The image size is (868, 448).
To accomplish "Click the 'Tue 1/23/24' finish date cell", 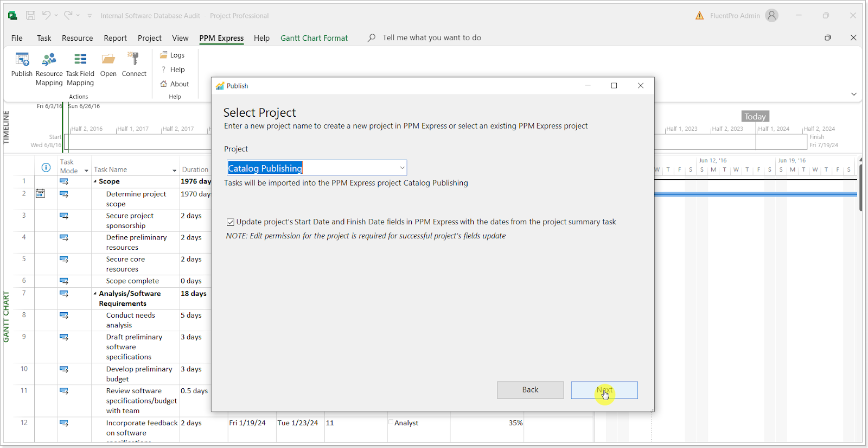I will pyautogui.click(x=298, y=423).
